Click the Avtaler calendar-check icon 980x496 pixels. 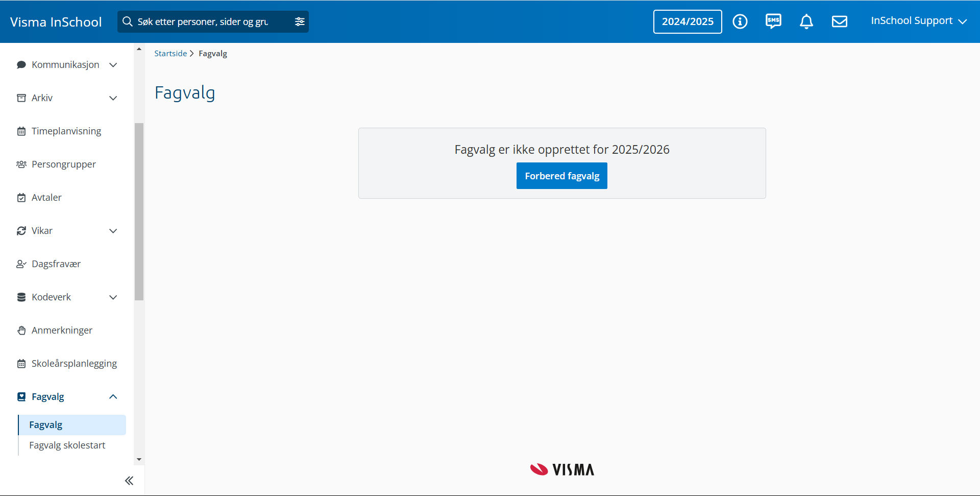click(x=21, y=198)
